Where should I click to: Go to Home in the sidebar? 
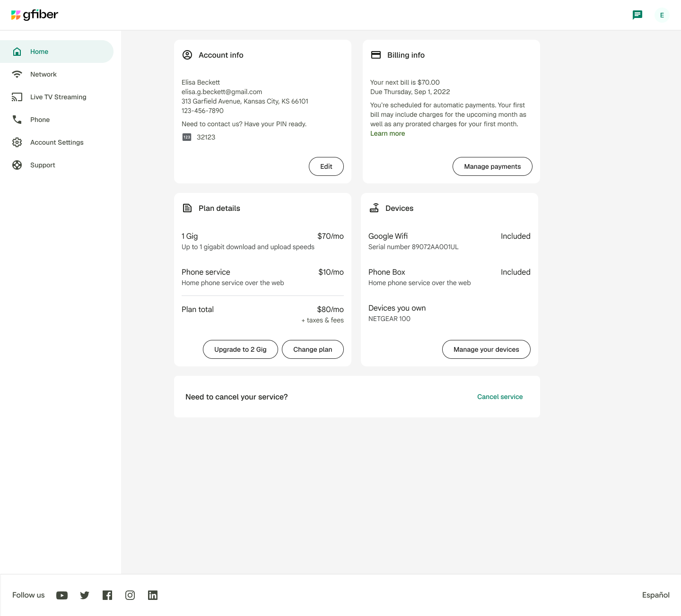pos(57,52)
